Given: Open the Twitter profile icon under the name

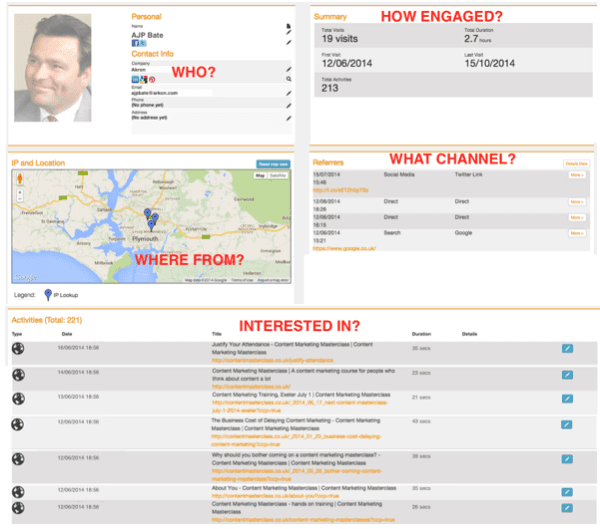Looking at the screenshot, I should (142, 43).
